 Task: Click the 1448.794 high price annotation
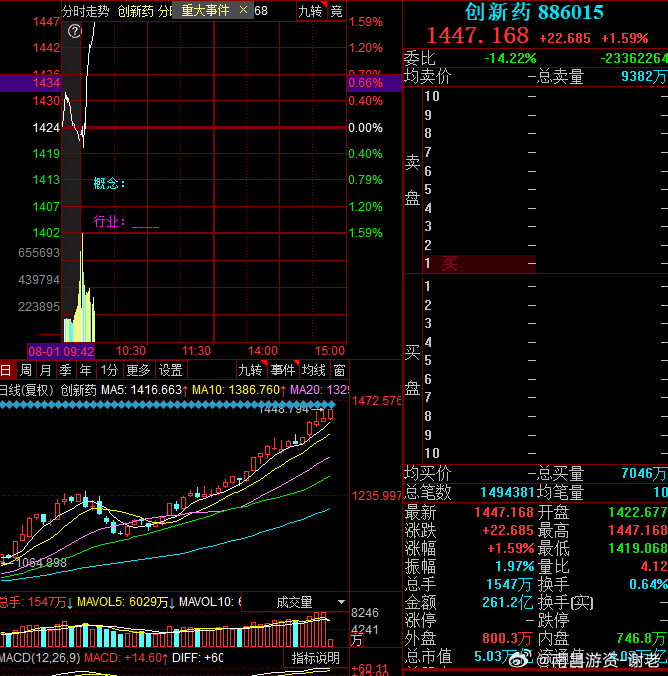(x=284, y=409)
